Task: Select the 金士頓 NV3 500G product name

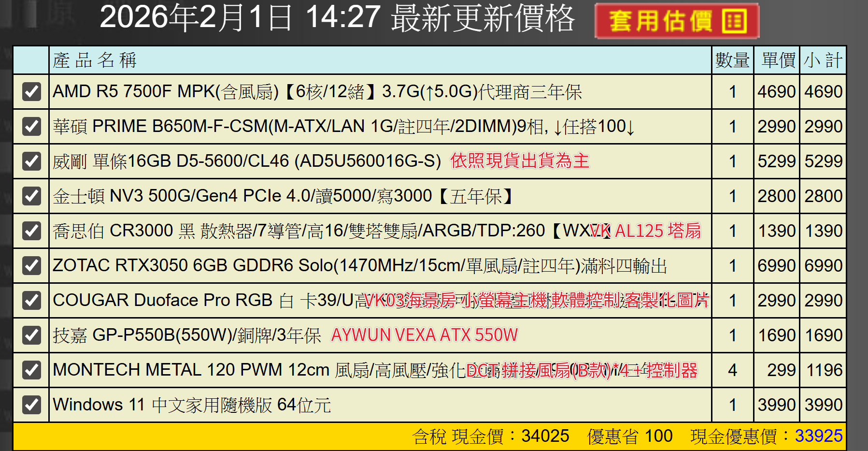Action: (283, 196)
